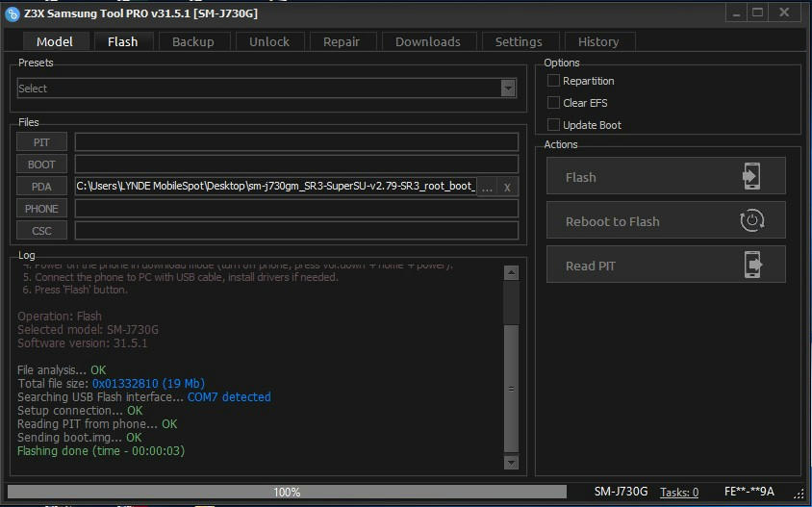Click '0x01332810 (19 Mb)' file size text
Screen dimensions: 812x507
click(148, 383)
